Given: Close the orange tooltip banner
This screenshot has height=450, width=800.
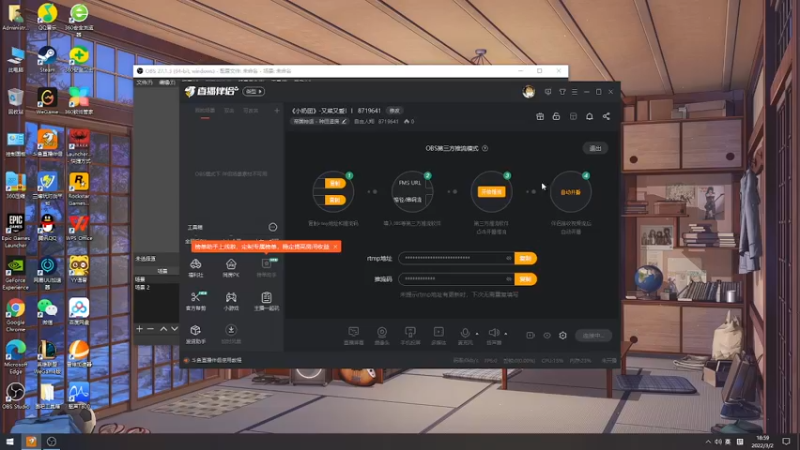Looking at the screenshot, I should [335, 247].
